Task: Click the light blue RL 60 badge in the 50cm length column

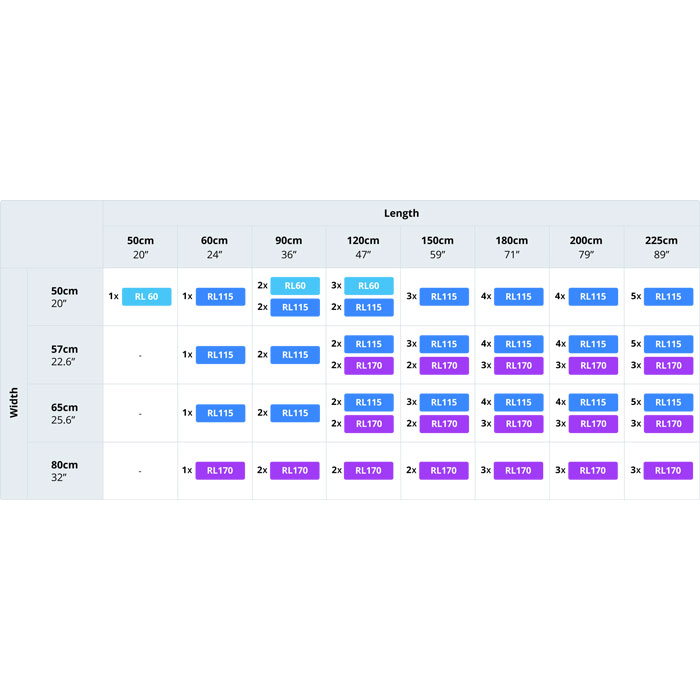Action: click(x=147, y=296)
